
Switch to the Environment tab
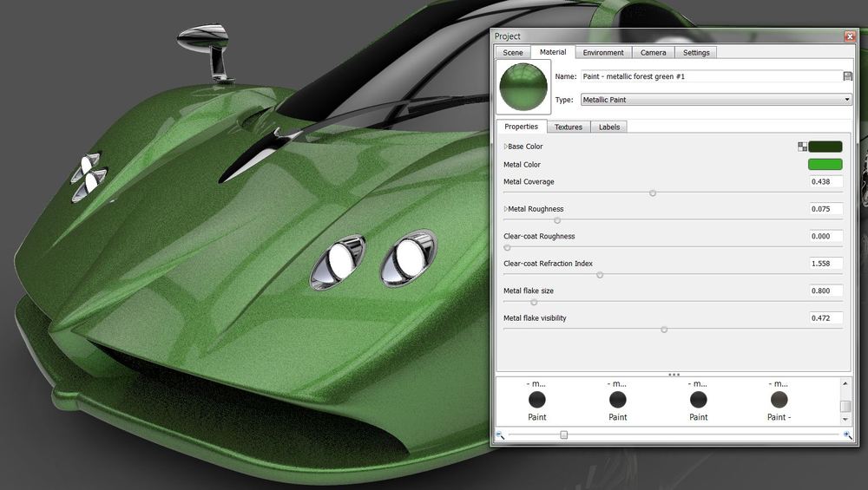(603, 53)
